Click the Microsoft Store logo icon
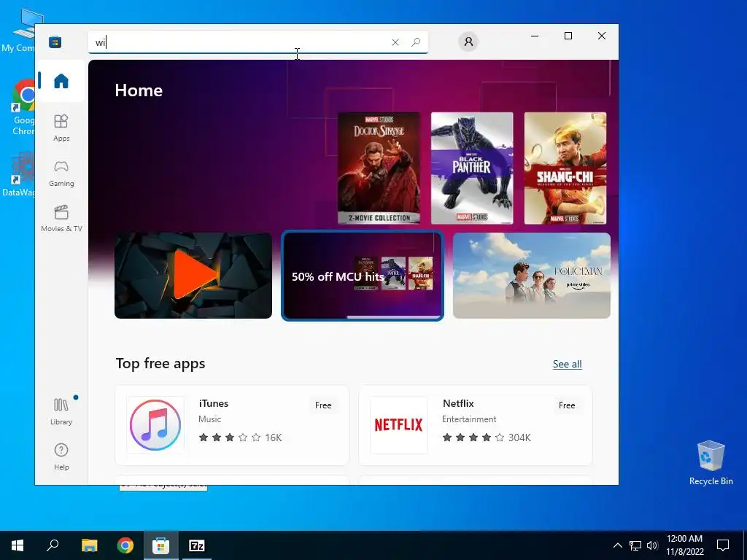The height and width of the screenshot is (560, 747). coord(55,42)
